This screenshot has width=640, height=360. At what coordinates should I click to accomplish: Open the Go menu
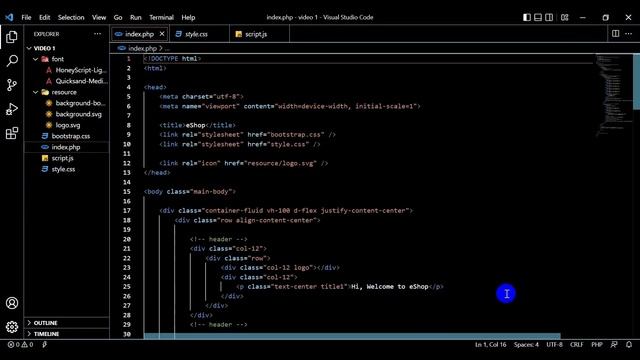[x=118, y=17]
